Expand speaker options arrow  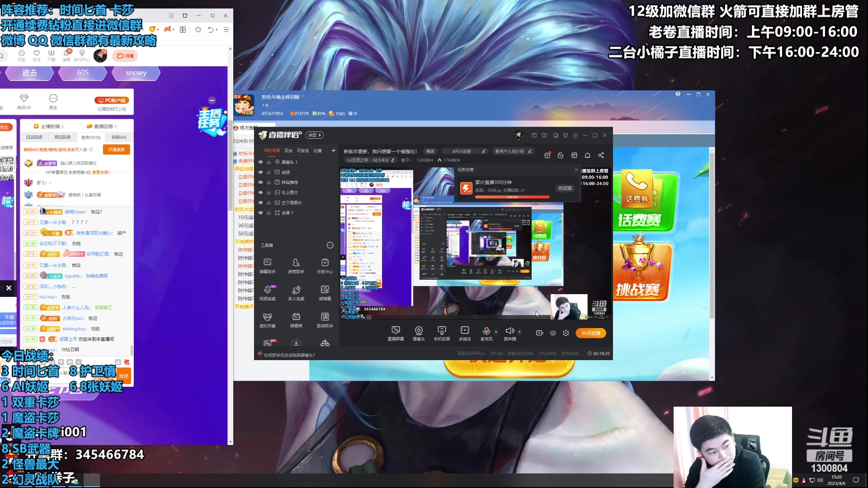519,331
